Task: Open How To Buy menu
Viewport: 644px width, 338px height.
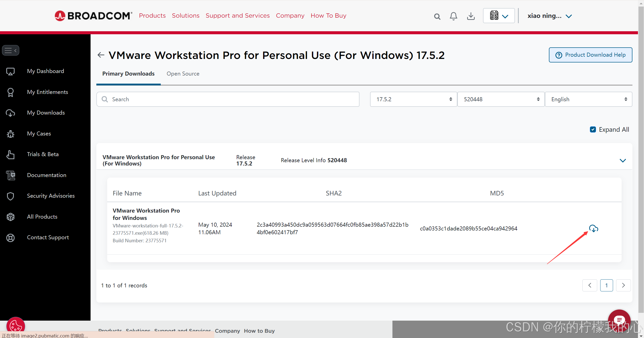Action: click(x=328, y=16)
